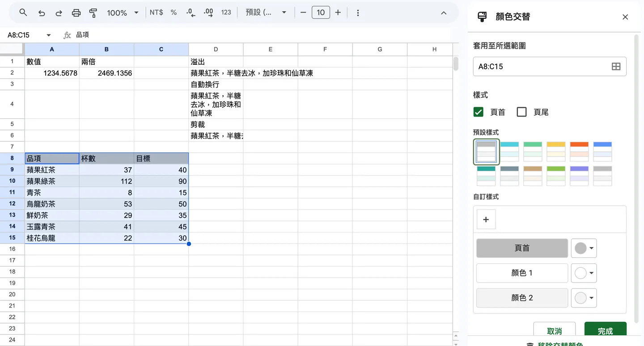Choose the orange preset style

579,152
